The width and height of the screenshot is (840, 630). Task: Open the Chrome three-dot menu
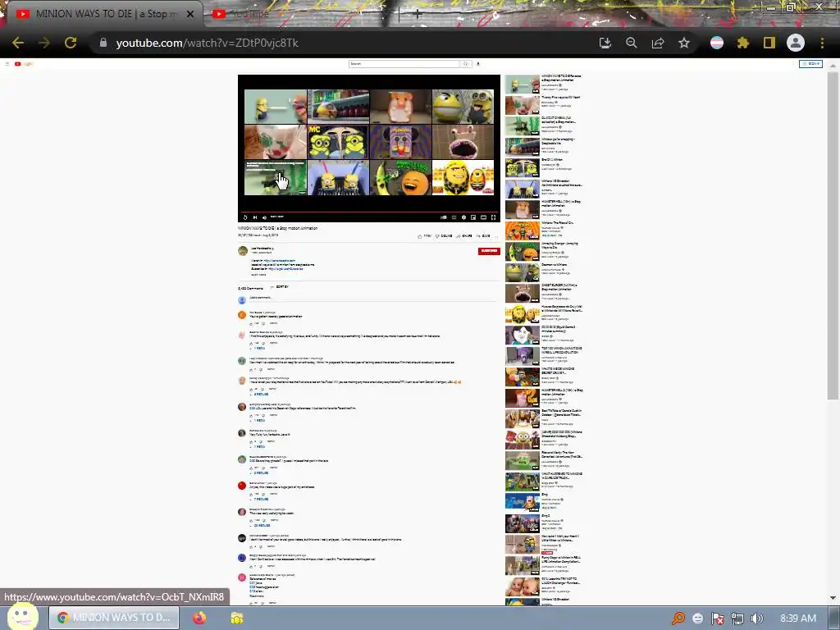[x=822, y=43]
